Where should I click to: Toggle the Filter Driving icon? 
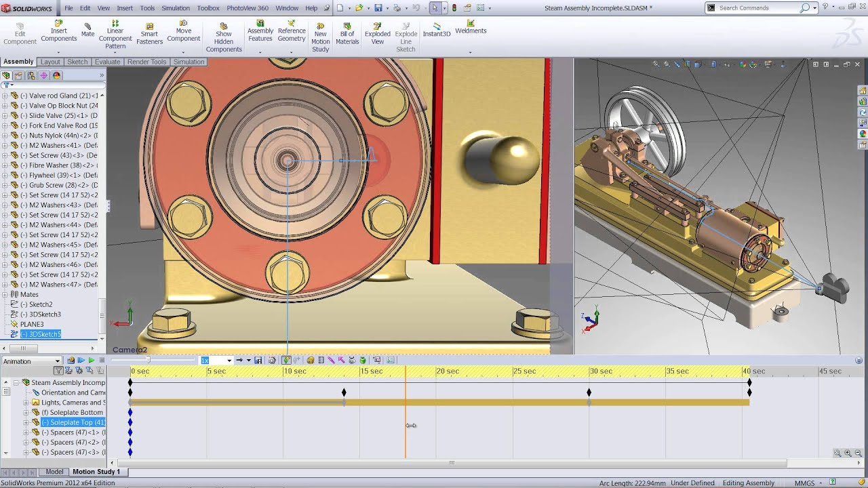click(x=79, y=371)
